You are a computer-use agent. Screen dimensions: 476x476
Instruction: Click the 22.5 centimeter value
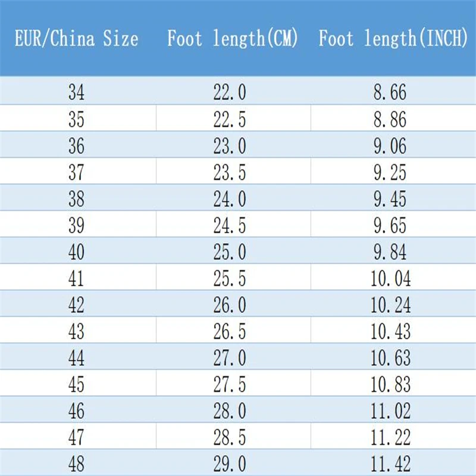[230, 119]
